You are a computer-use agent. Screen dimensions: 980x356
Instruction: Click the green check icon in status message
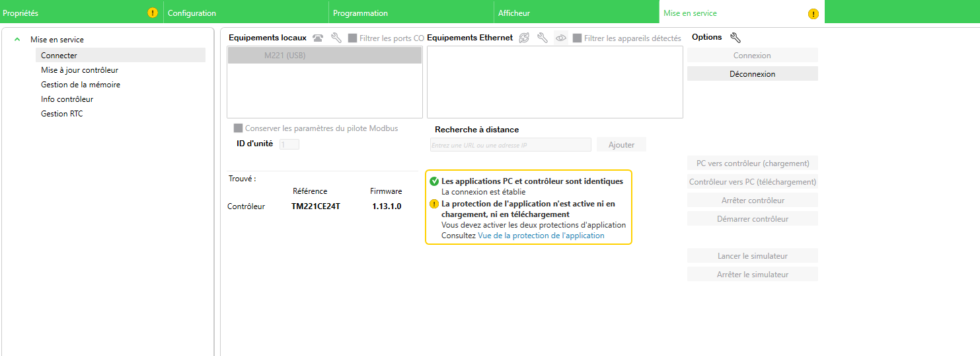pyautogui.click(x=434, y=181)
